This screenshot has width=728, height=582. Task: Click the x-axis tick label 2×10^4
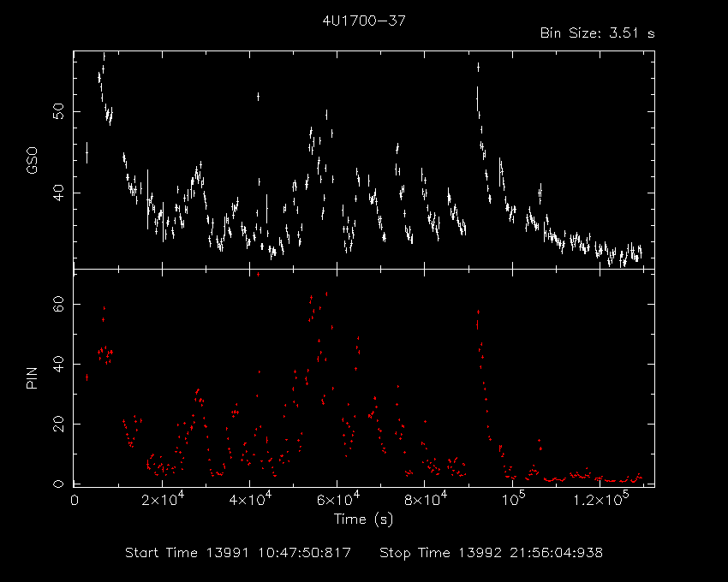[x=163, y=498]
